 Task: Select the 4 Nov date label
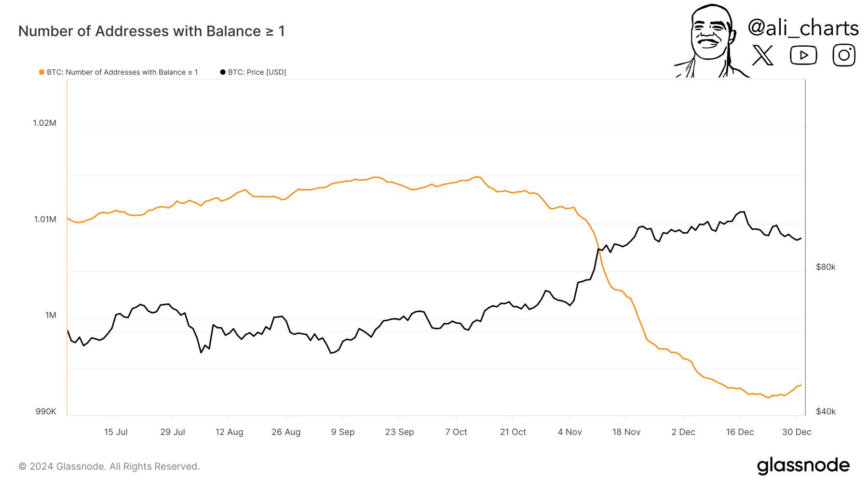pos(570,432)
